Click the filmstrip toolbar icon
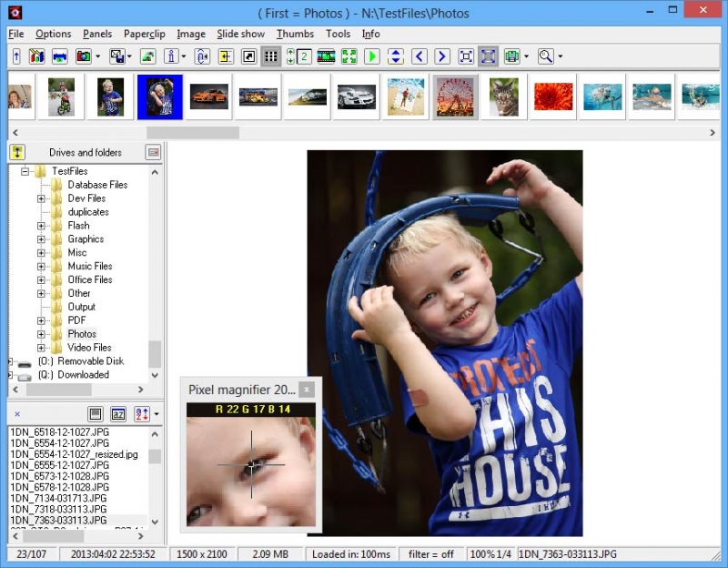Viewport: 728px width, 568px height. pos(326,56)
